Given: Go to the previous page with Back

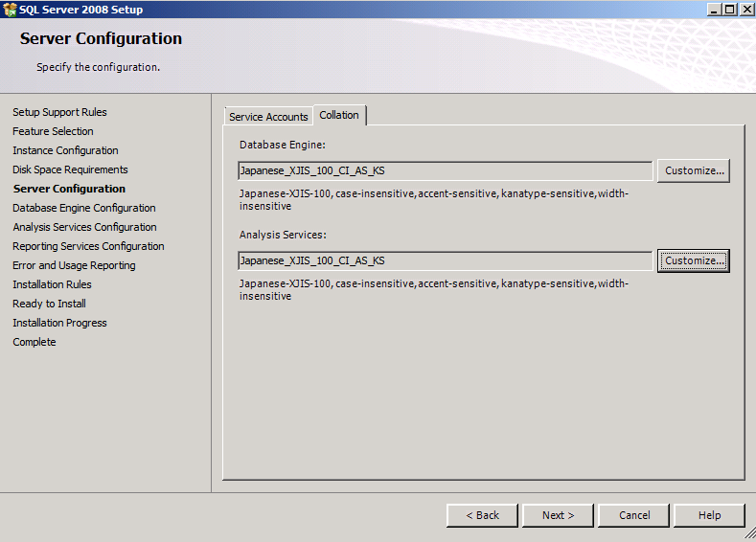Looking at the screenshot, I should pyautogui.click(x=483, y=515).
